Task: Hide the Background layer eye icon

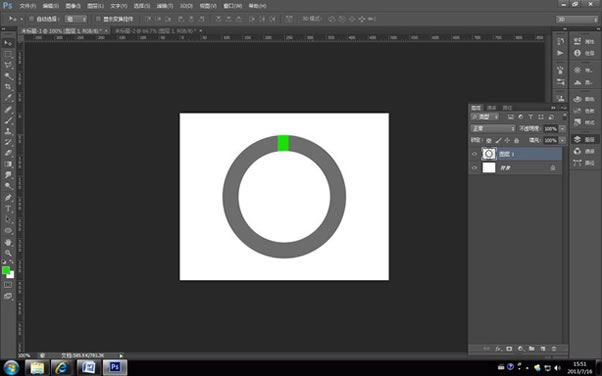Action: tap(475, 168)
